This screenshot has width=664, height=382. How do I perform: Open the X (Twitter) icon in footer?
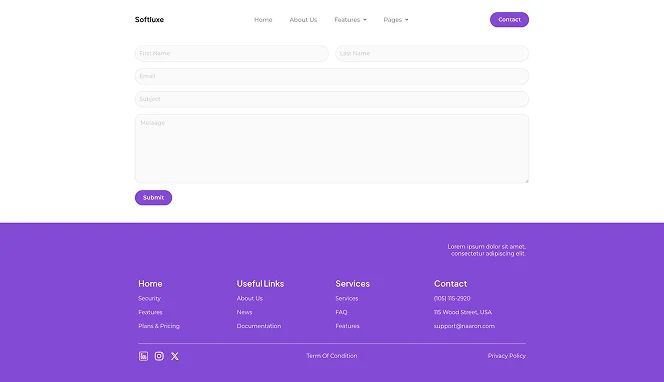tap(175, 356)
